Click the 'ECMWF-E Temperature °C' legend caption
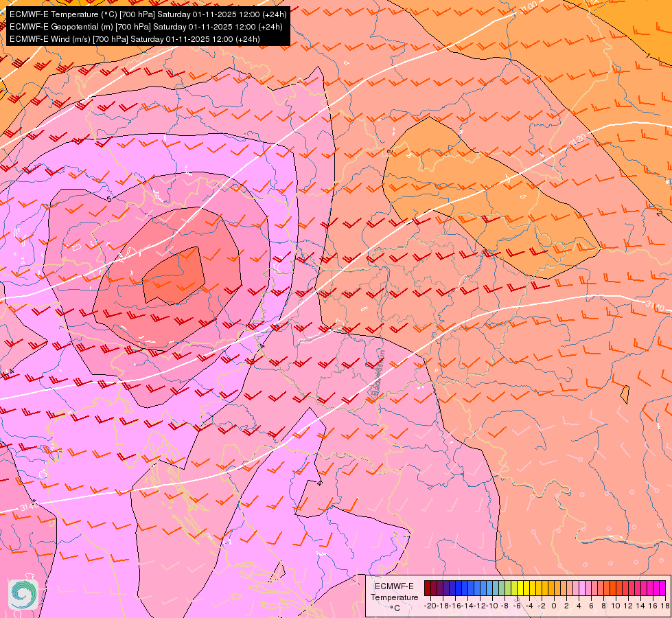672x618 pixels. pyautogui.click(x=394, y=597)
